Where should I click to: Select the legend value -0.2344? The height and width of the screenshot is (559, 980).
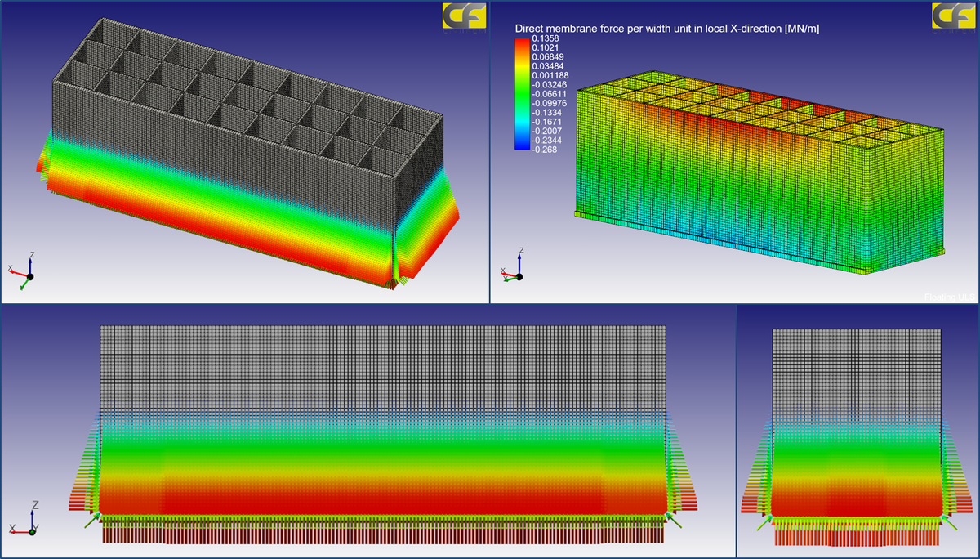click(546, 140)
